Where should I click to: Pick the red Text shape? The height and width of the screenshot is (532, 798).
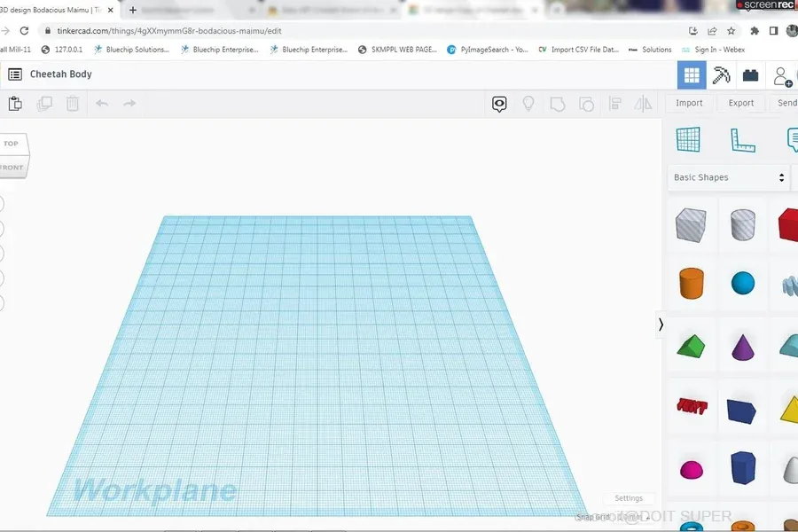[692, 406]
